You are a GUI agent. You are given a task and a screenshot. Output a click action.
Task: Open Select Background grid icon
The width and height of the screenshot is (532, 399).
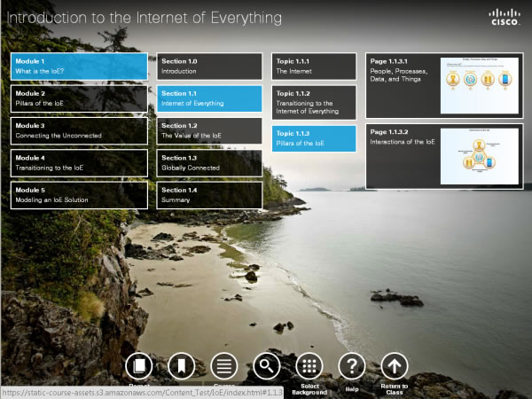point(309,365)
